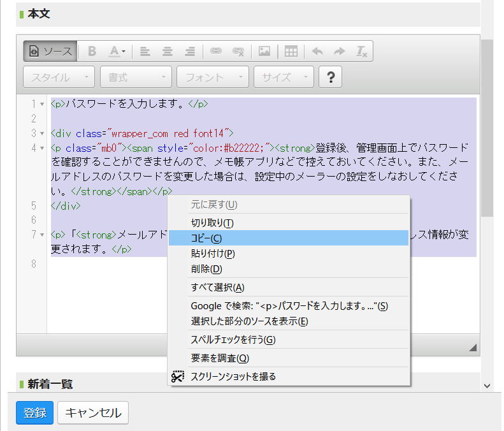
Task: Center-align text using the toolbar icon
Action: pyautogui.click(x=167, y=51)
